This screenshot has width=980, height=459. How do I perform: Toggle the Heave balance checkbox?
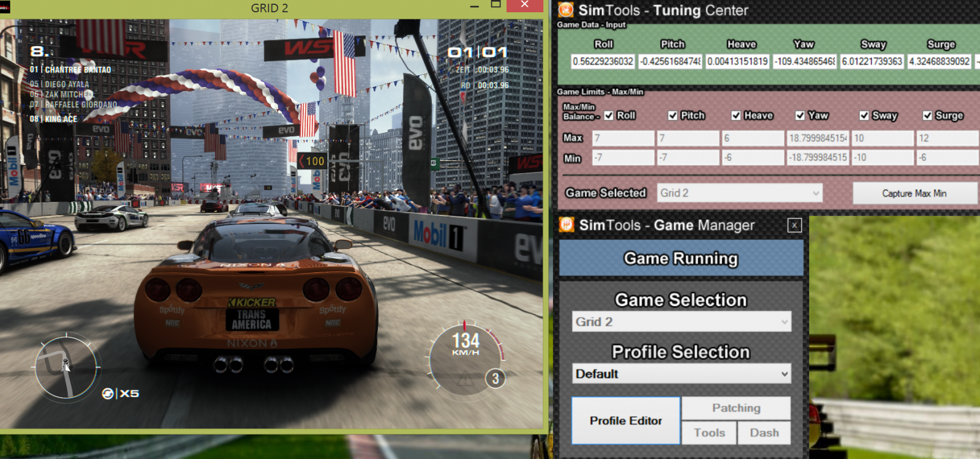736,116
